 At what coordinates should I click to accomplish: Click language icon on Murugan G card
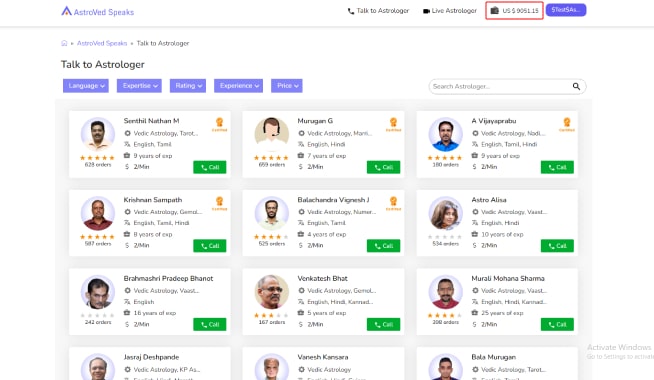pos(301,144)
